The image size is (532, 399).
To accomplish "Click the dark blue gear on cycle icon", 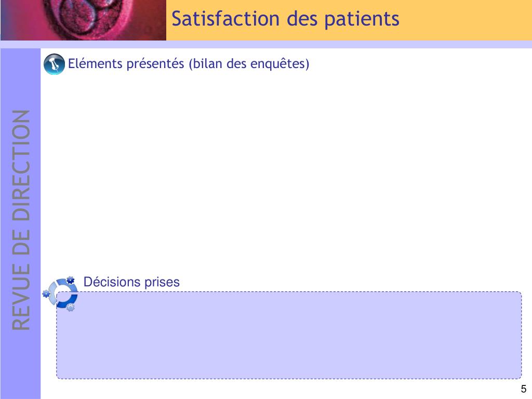I will pos(70,280).
